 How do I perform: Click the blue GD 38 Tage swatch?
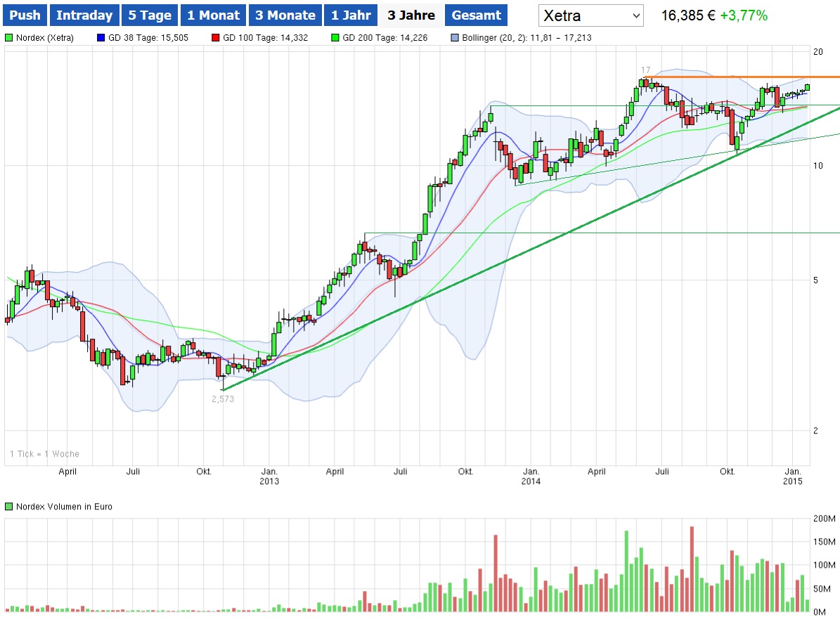(x=100, y=38)
